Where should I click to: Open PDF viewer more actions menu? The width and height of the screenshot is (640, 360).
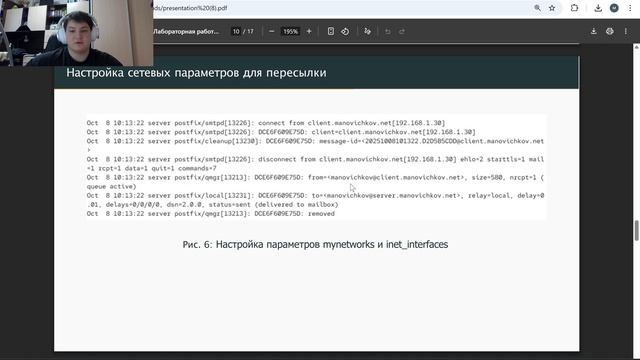[x=626, y=31]
